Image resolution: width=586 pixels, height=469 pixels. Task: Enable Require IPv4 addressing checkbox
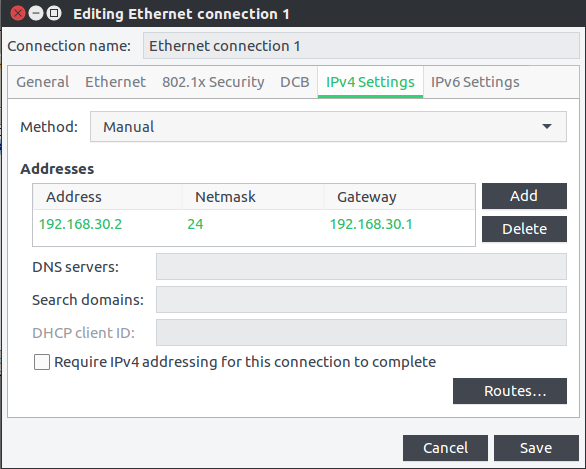click(42, 362)
